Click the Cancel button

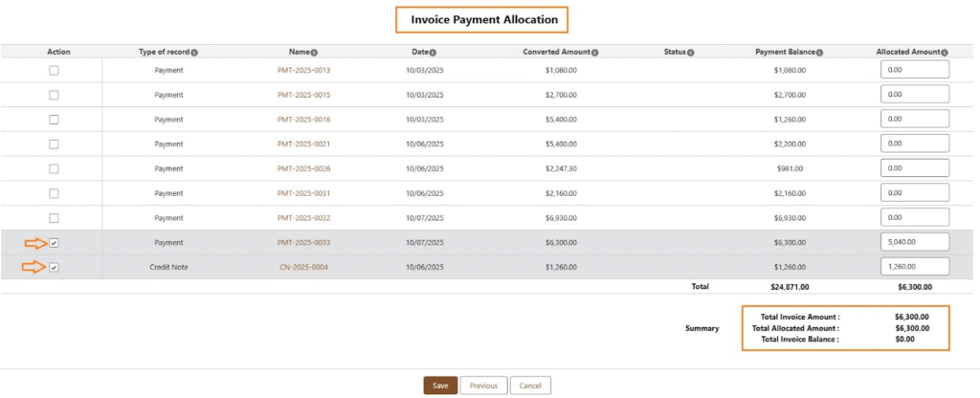530,386
